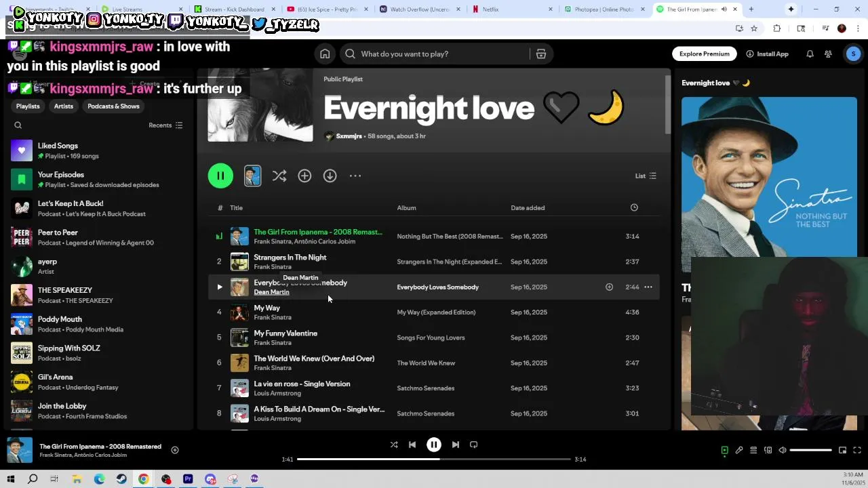
Task: Toggle repeat in the player bar
Action: [x=474, y=445]
